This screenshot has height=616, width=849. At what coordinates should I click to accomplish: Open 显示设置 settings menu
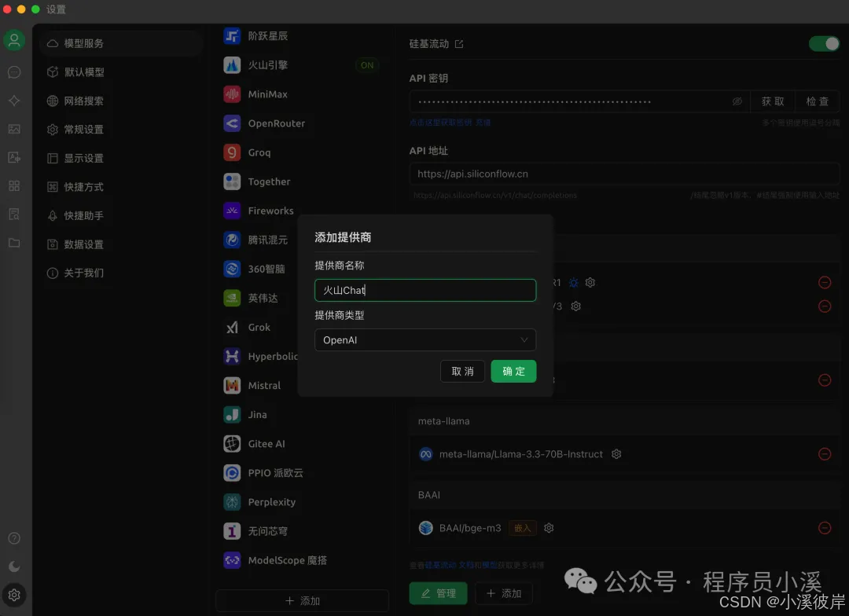click(x=120, y=158)
